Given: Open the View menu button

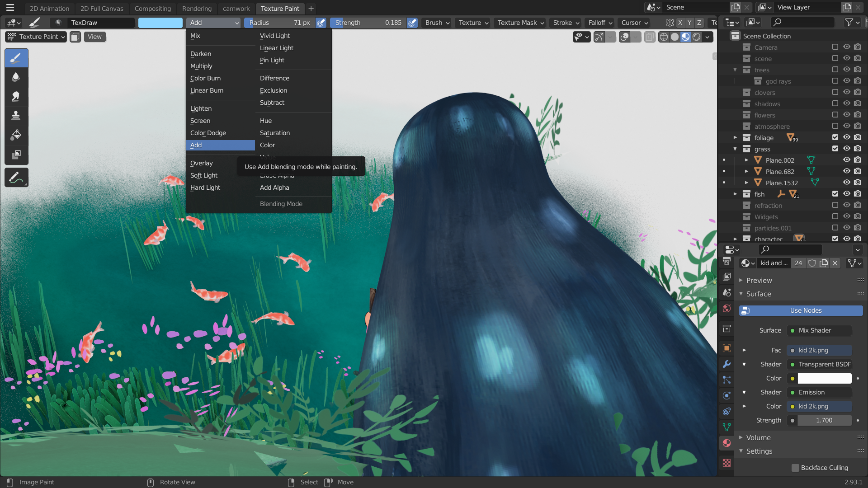Looking at the screenshot, I should 94,37.
